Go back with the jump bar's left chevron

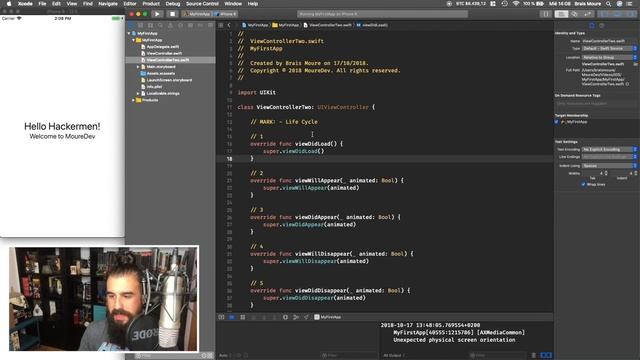click(229, 25)
